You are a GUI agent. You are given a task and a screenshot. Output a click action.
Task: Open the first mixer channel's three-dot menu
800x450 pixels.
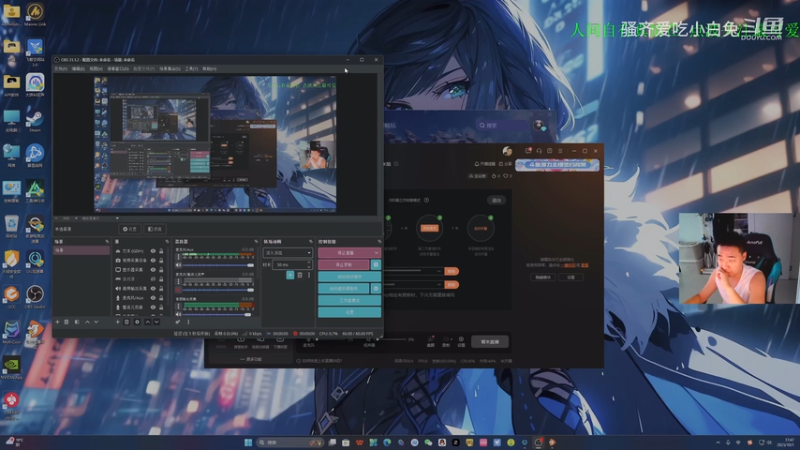coord(178,258)
